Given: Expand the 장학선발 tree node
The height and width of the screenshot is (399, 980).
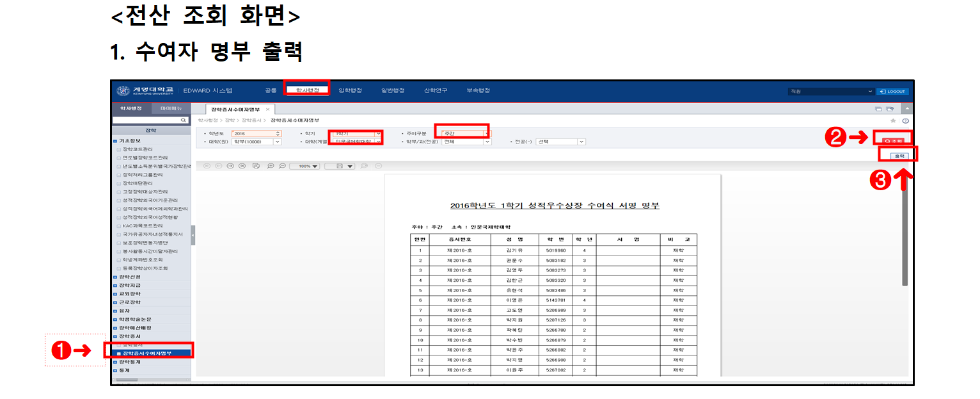Looking at the screenshot, I should coord(115,277).
